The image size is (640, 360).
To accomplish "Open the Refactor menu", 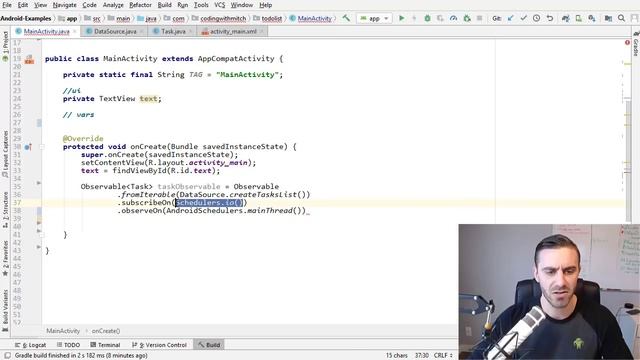I will [x=140, y=5].
